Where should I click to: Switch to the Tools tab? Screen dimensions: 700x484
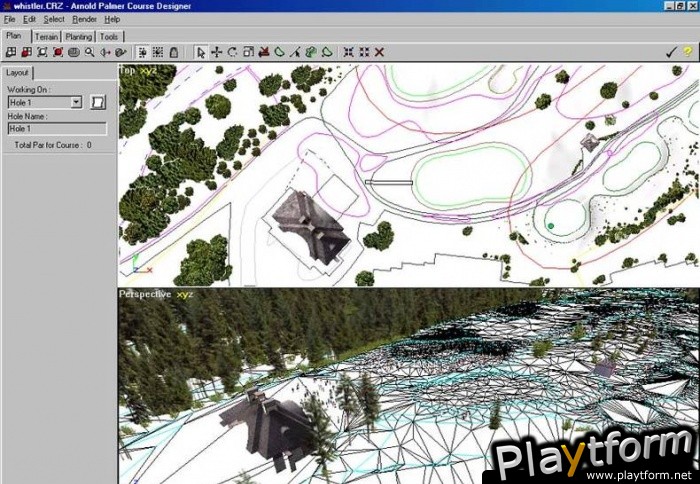pyautogui.click(x=109, y=37)
